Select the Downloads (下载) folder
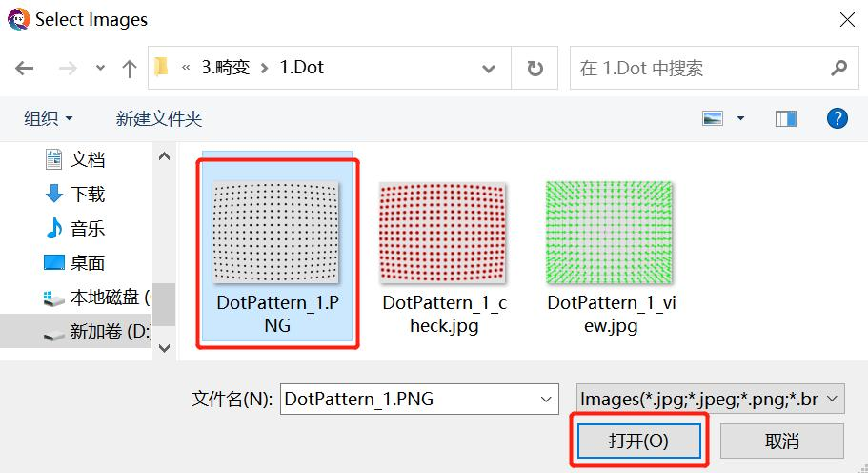Screen dimensions: 868x473 pos(87,195)
